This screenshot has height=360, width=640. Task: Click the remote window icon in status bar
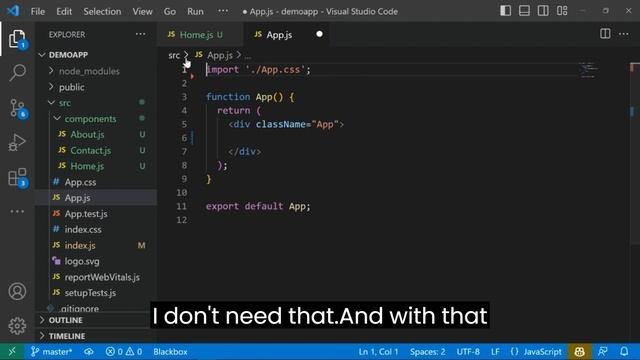(x=12, y=351)
